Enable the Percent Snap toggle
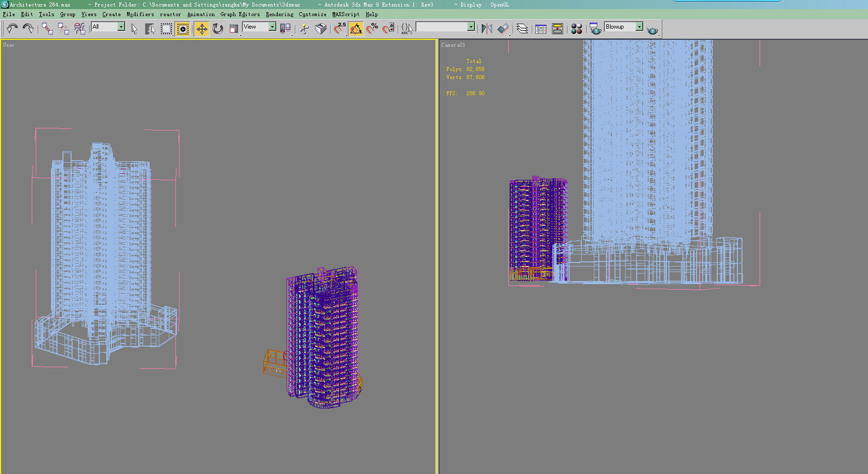868x474 pixels. [x=373, y=29]
